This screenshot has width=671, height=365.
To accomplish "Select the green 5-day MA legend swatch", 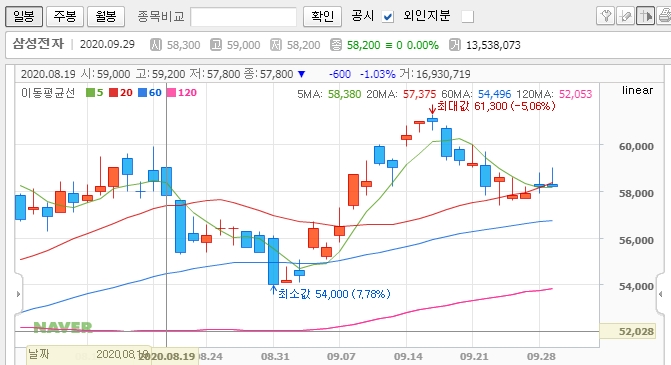I will 90,92.
